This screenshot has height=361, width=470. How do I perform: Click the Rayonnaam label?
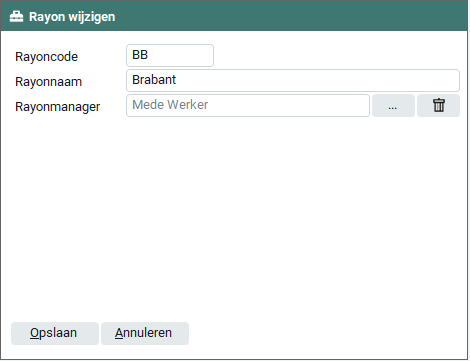point(48,82)
